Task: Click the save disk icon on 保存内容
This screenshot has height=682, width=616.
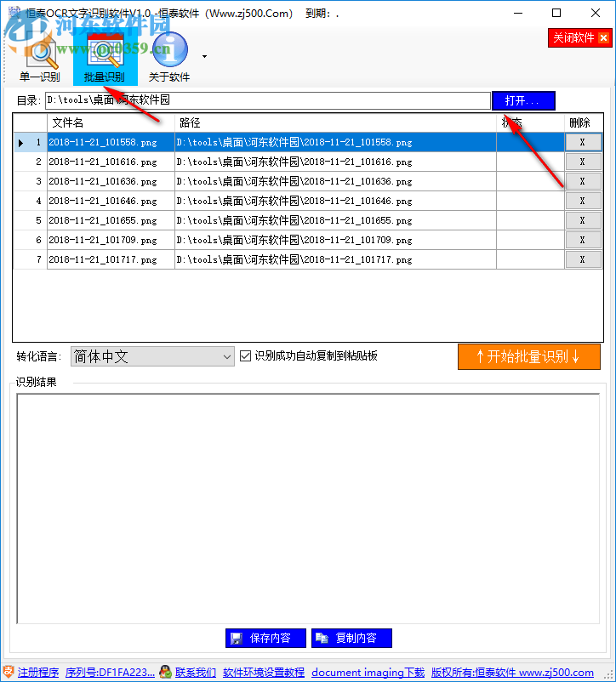Action: pyautogui.click(x=237, y=638)
